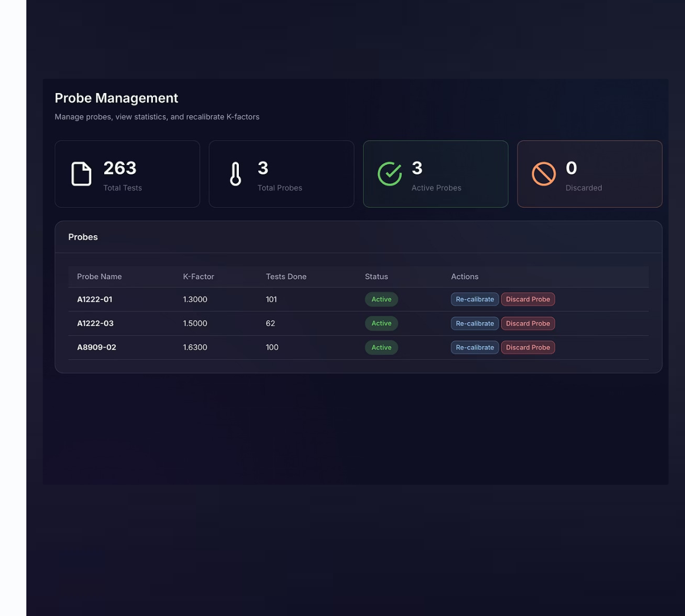Re-calibrate probe A8909-02
This screenshot has width=685, height=616.
pyautogui.click(x=475, y=347)
